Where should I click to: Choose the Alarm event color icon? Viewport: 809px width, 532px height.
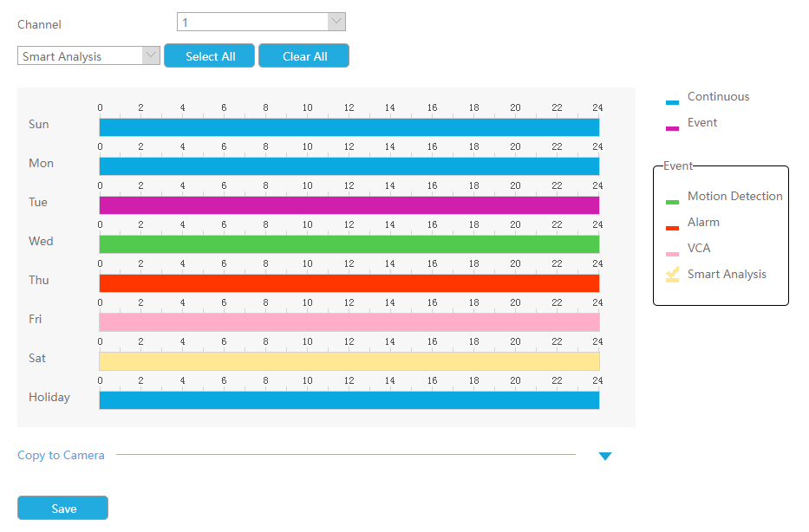pyautogui.click(x=672, y=224)
